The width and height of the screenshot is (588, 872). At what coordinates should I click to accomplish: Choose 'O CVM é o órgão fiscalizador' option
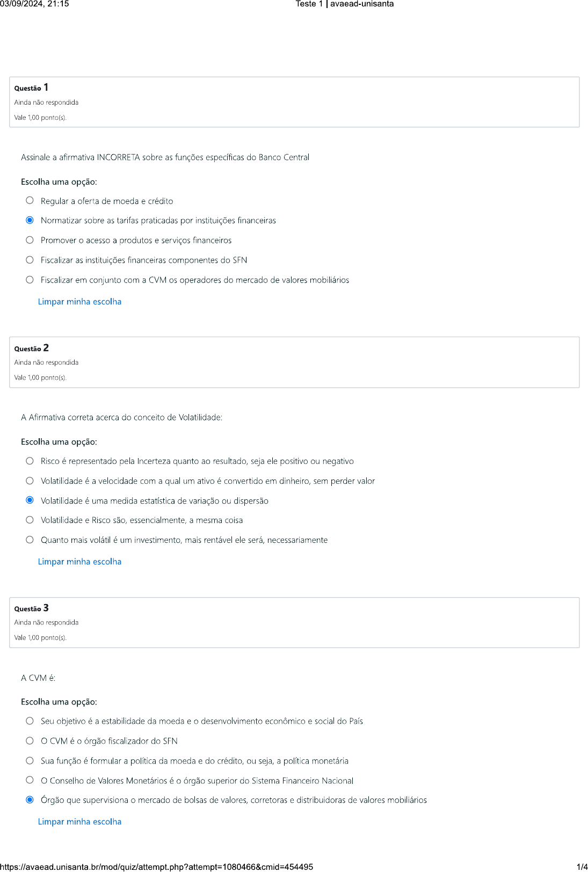click(x=30, y=740)
